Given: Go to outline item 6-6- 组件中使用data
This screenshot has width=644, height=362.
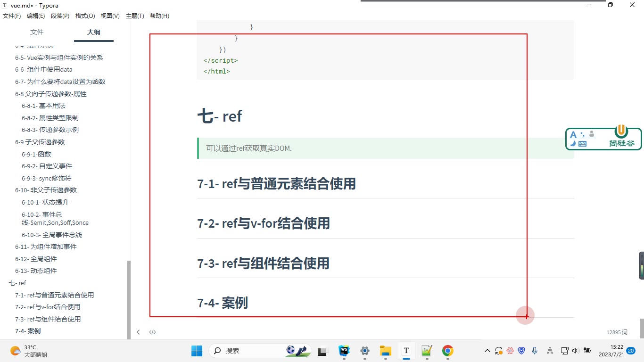Looking at the screenshot, I should pos(44,69).
